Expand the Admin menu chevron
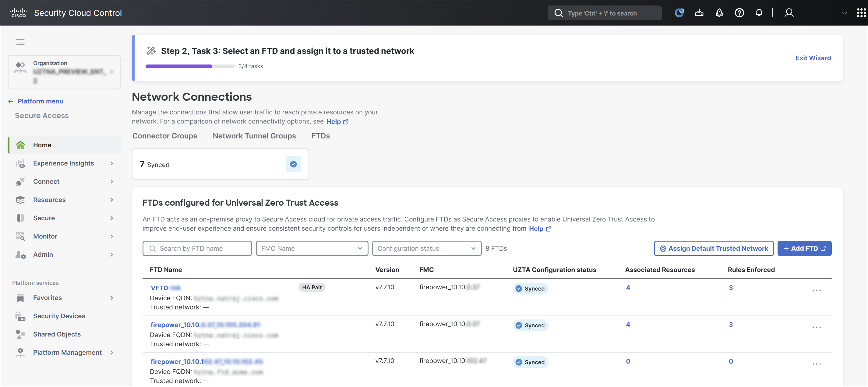Image resolution: width=868 pixels, height=387 pixels. point(111,255)
